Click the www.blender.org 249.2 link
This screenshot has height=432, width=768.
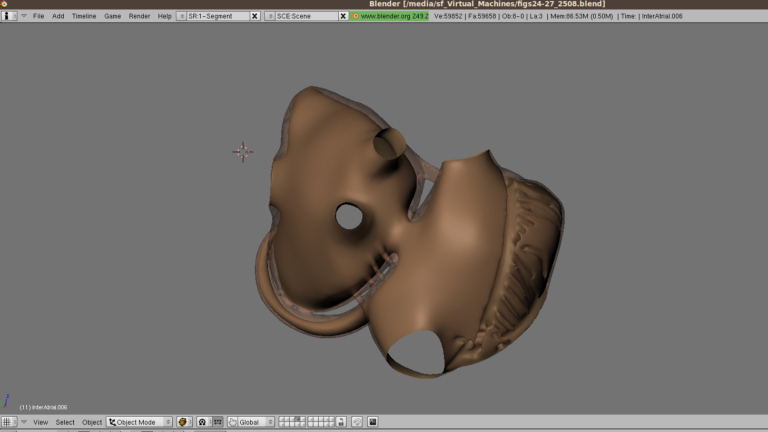coord(389,16)
